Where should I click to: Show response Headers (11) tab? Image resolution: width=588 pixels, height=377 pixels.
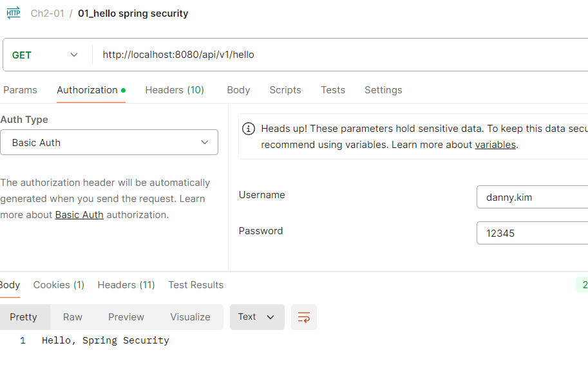[126, 285]
